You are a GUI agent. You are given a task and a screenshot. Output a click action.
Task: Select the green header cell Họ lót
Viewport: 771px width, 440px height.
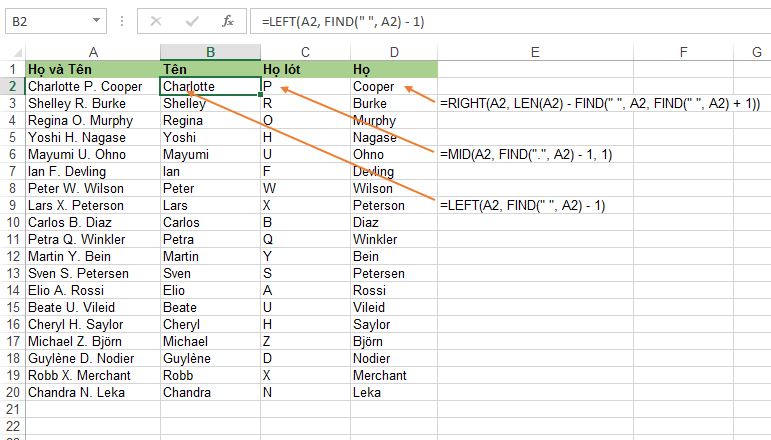click(305, 69)
